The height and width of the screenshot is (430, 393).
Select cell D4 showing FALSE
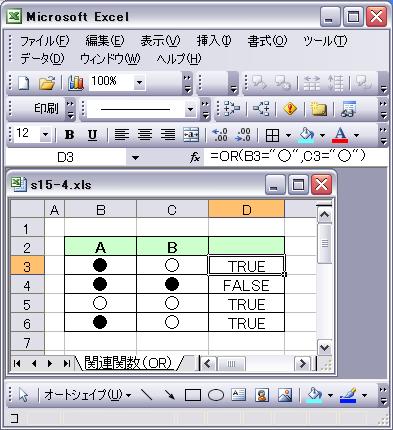(x=246, y=285)
